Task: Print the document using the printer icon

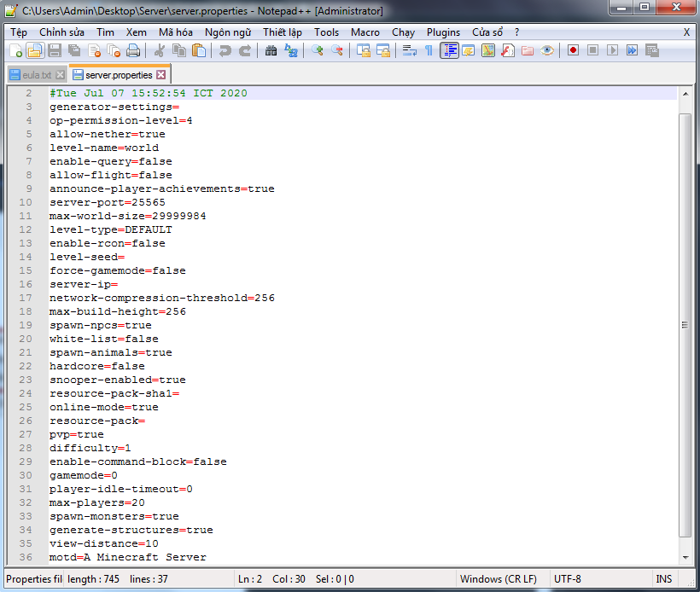Action: point(131,51)
